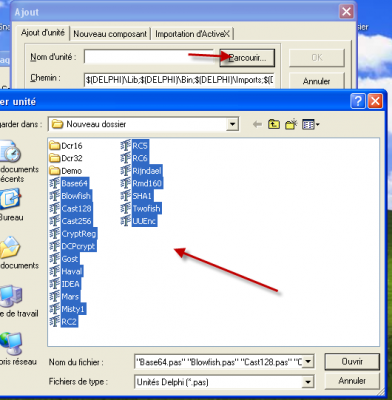Open the Nouveau composant tab
The image size is (392, 400).
click(x=110, y=34)
